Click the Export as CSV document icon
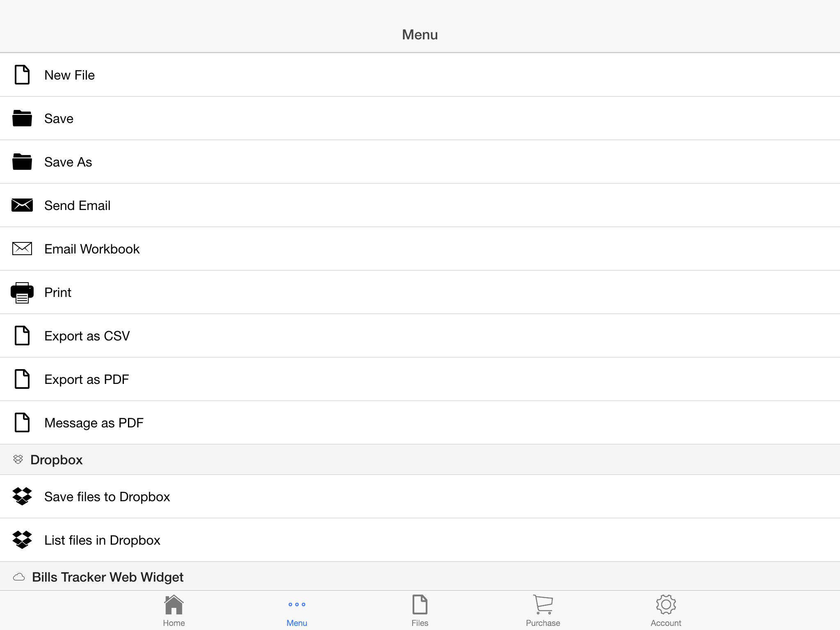 (22, 336)
